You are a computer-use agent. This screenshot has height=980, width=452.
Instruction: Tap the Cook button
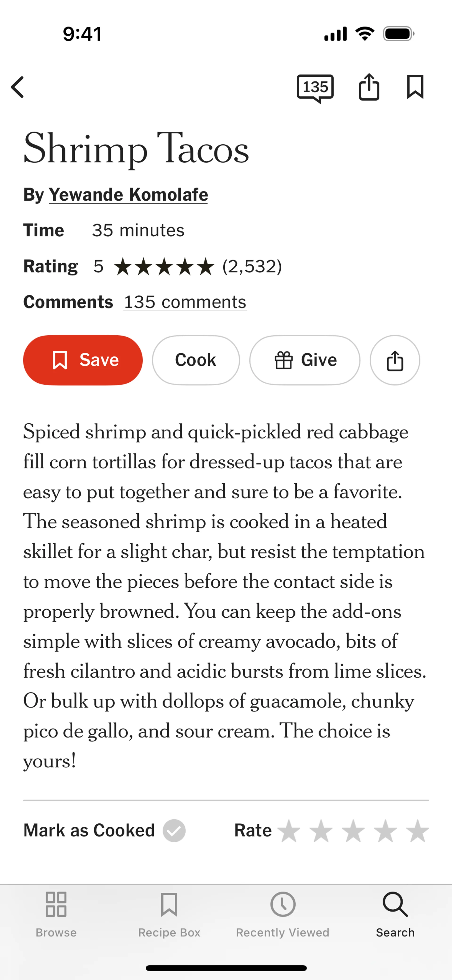pyautogui.click(x=196, y=360)
